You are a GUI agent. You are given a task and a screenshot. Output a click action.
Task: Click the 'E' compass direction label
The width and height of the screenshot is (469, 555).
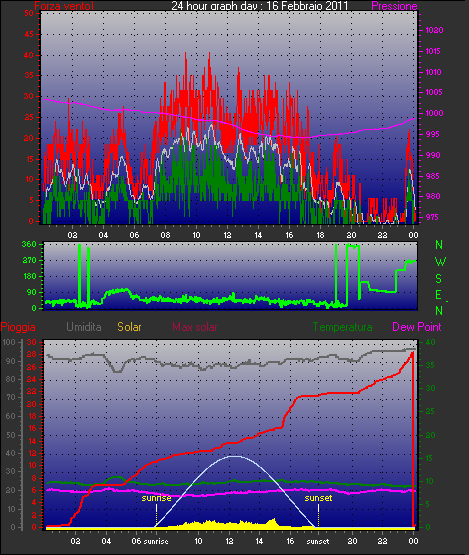coord(439,295)
